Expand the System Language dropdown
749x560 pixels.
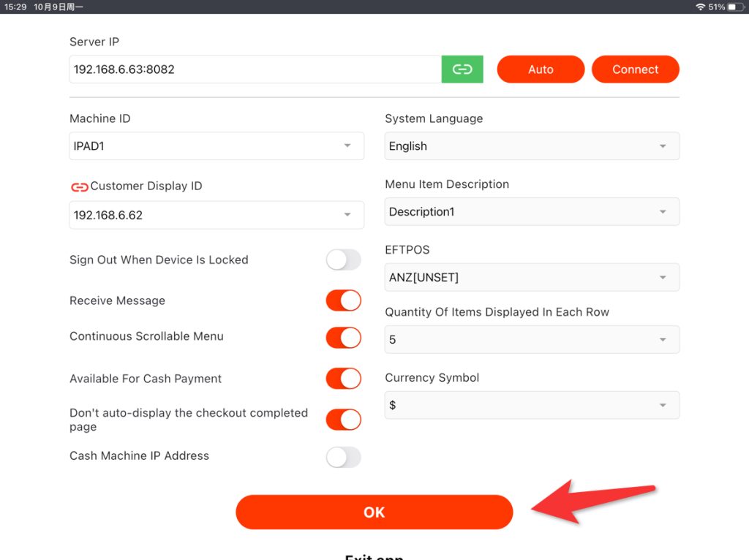[x=532, y=146]
